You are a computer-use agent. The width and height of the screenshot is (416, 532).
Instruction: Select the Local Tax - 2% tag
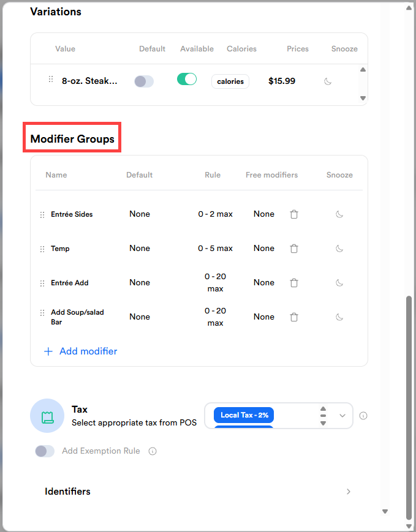(x=244, y=415)
